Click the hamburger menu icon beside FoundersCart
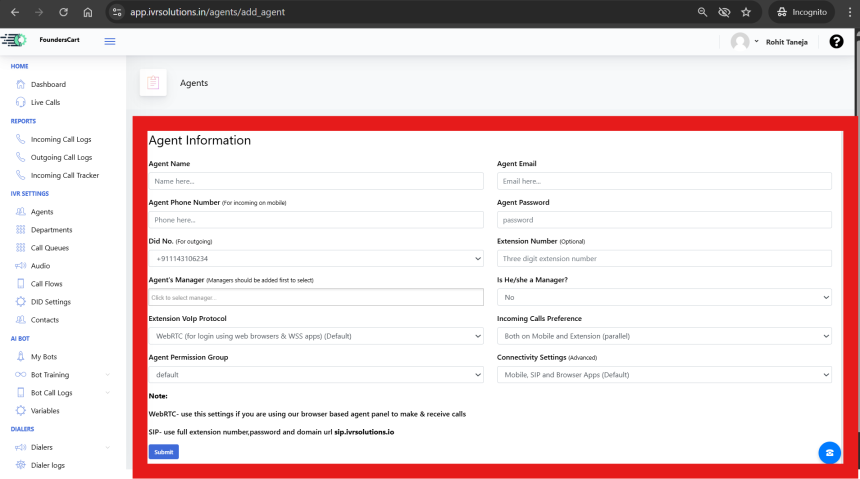 click(x=109, y=41)
